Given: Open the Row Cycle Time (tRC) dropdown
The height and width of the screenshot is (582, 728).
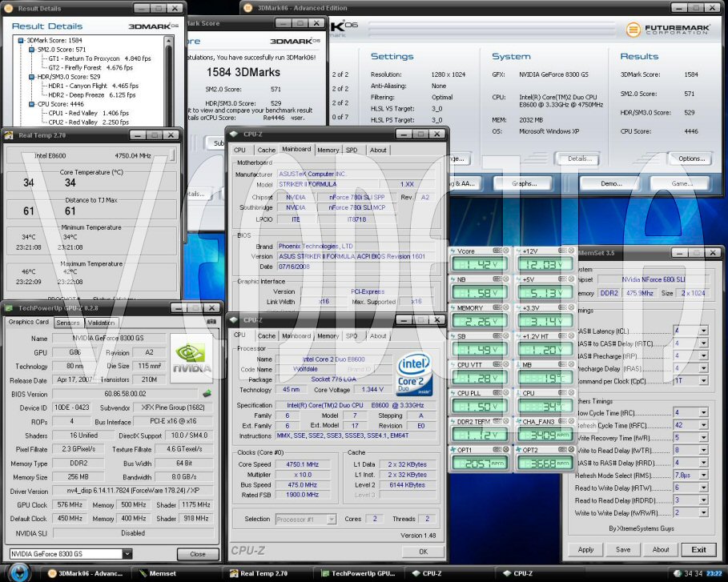Looking at the screenshot, I should (704, 412).
